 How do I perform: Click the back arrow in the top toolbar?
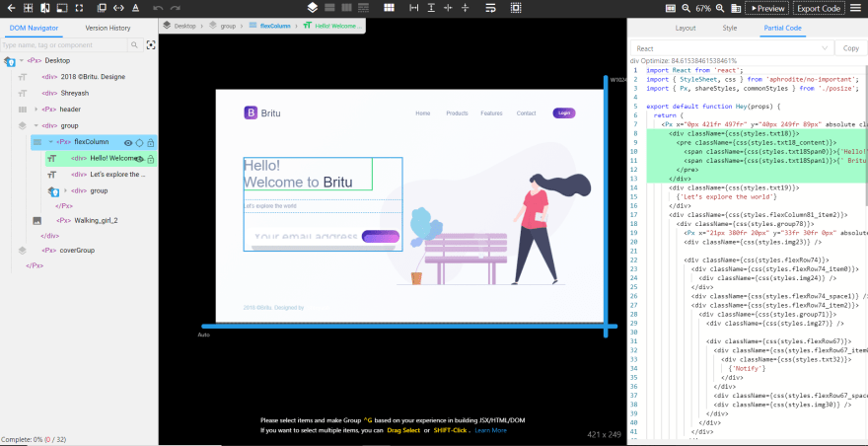point(11,8)
